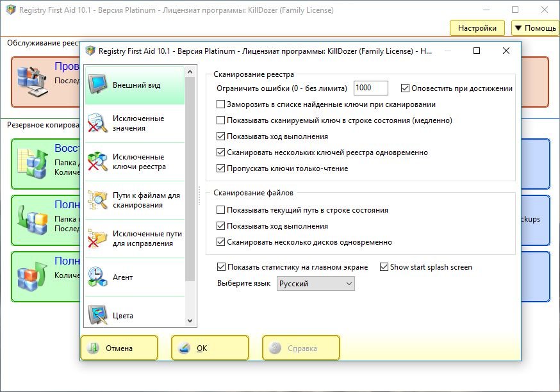This screenshot has width=560, height=392.
Task: Click the splitter handle beside category list
Action: (199, 195)
